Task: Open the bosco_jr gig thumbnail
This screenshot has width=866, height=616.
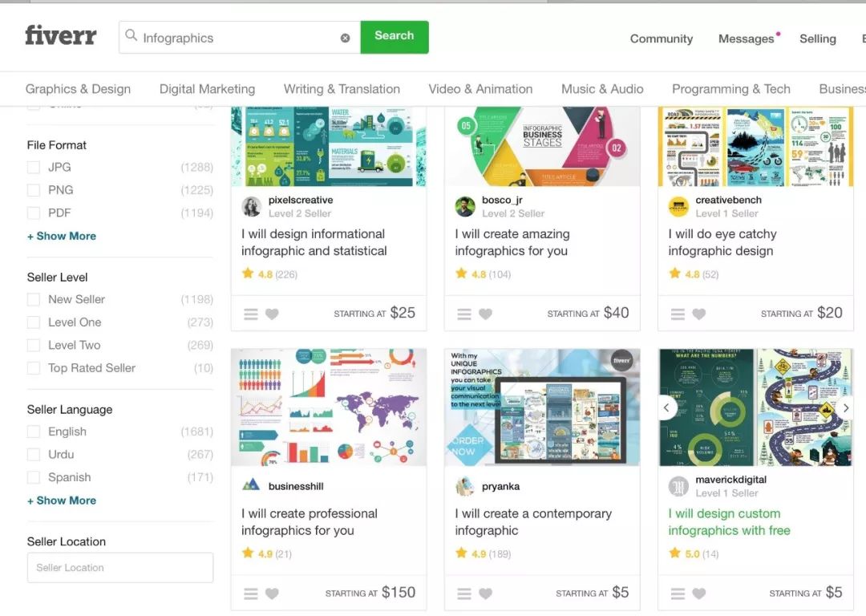Action: point(542,147)
